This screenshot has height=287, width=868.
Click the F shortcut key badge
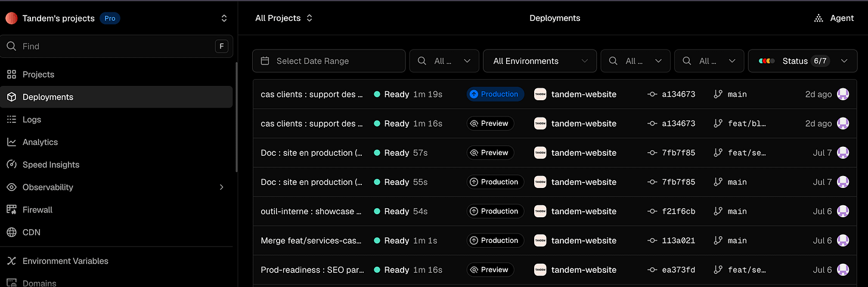(x=222, y=46)
